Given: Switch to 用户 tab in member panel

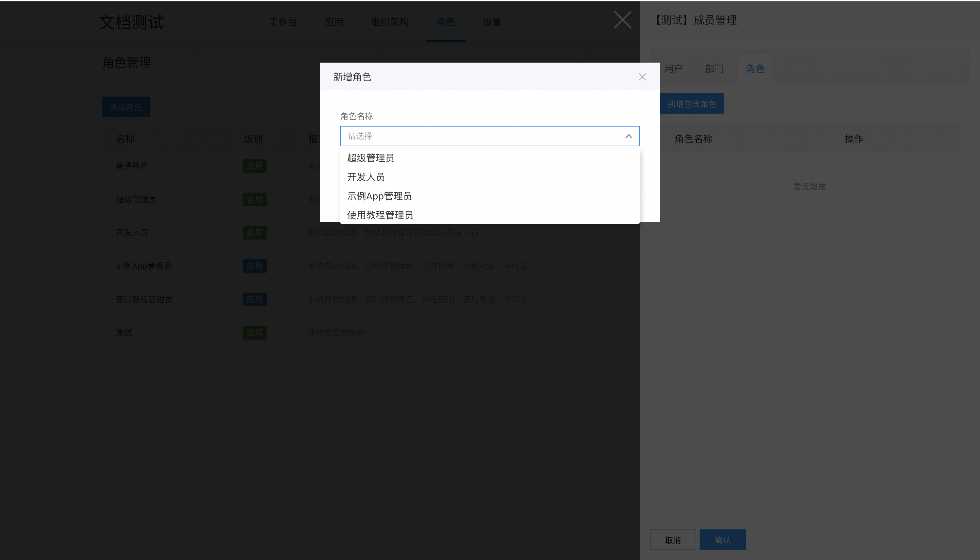Looking at the screenshot, I should point(673,69).
